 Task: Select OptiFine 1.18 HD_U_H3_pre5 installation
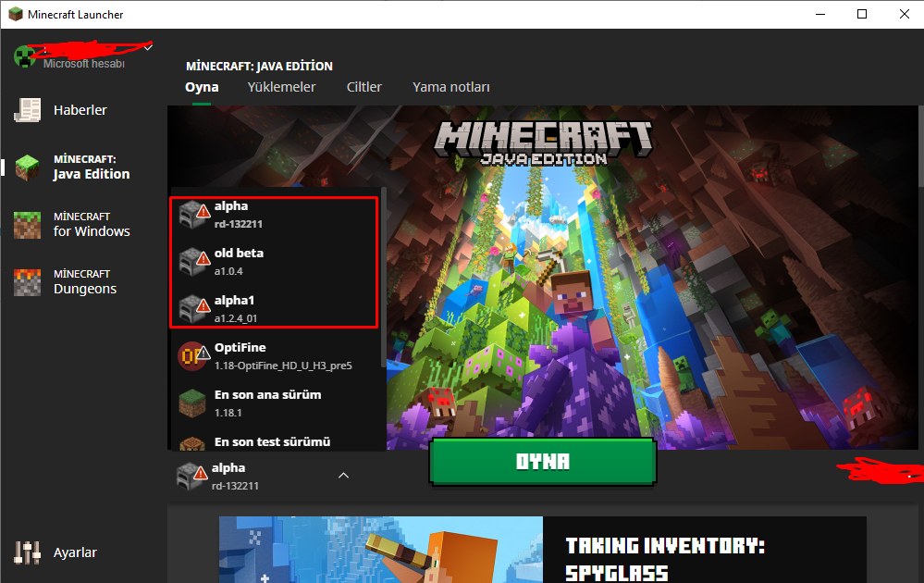276,356
